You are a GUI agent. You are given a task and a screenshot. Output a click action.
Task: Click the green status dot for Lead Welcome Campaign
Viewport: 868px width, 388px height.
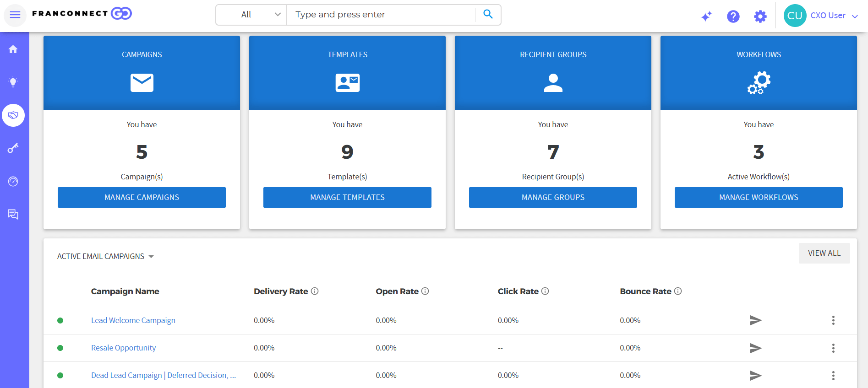point(60,320)
